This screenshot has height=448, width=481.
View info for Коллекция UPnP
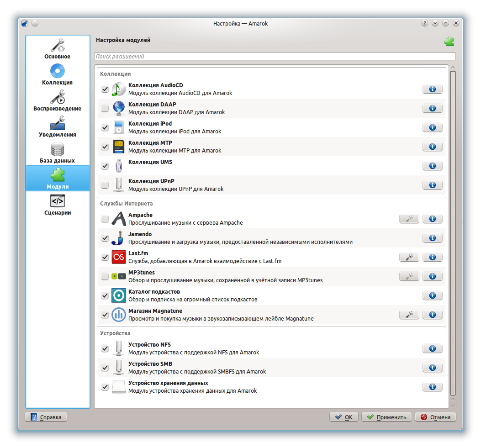[x=432, y=185]
